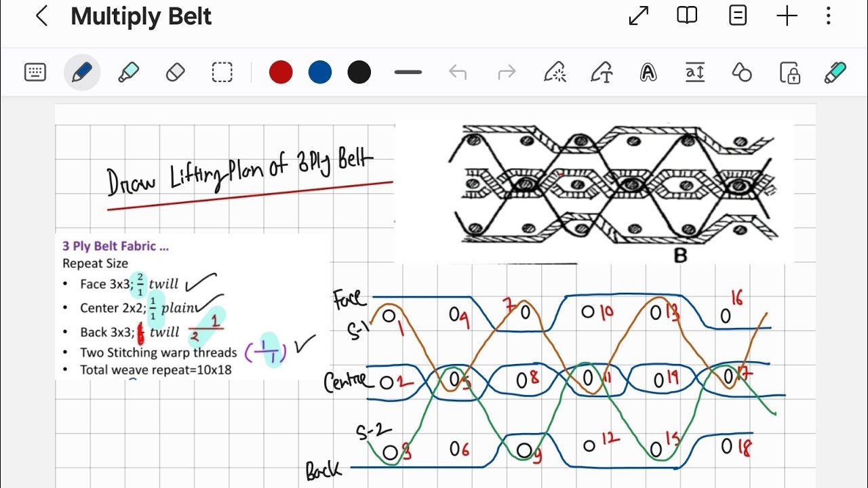The width and height of the screenshot is (868, 488).
Task: Undo the last stroke
Action: [x=458, y=73]
